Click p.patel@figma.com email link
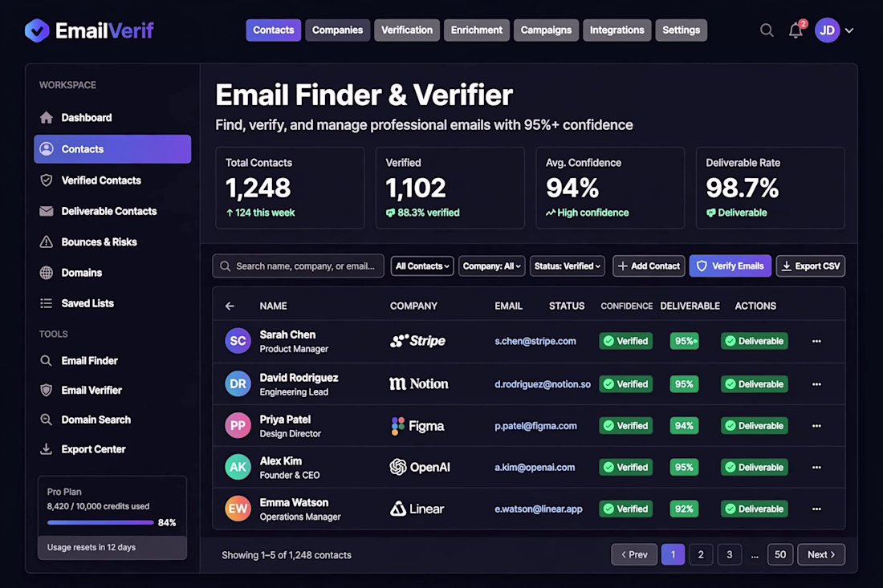This screenshot has width=883, height=588. tap(535, 426)
